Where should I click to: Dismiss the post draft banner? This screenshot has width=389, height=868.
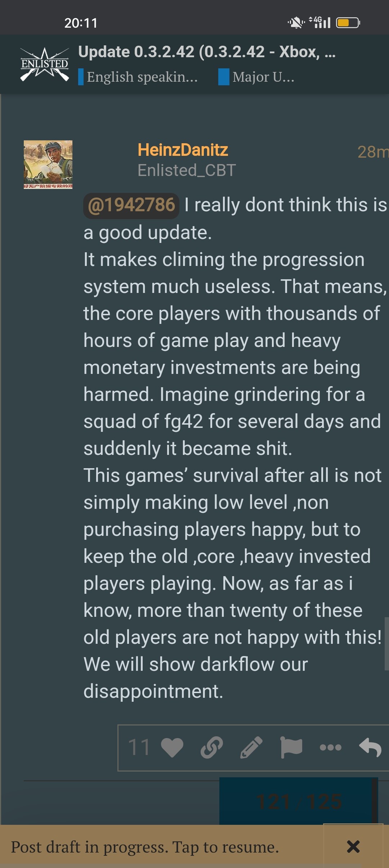click(x=353, y=847)
